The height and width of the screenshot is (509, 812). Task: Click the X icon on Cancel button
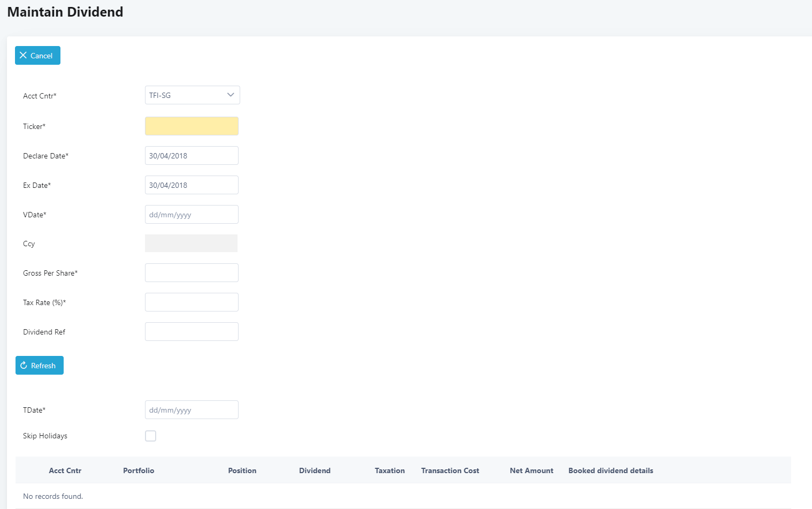coord(23,56)
